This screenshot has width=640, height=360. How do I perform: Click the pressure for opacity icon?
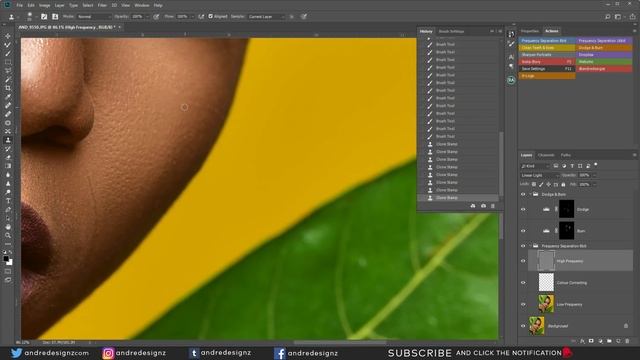[x=156, y=17]
